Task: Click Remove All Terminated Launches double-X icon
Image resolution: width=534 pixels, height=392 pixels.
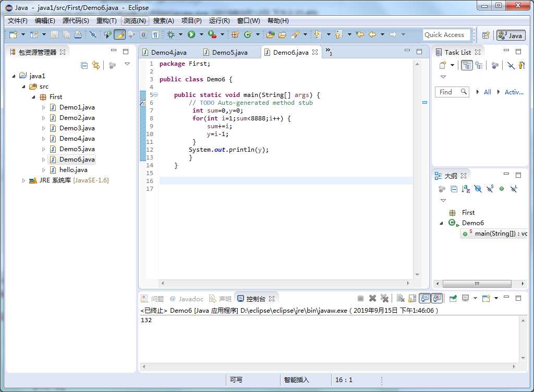Action: click(384, 298)
